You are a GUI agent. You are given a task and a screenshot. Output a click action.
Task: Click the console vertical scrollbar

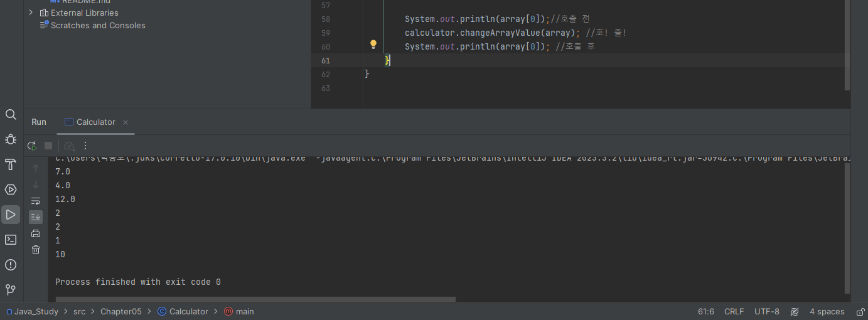[848, 229]
